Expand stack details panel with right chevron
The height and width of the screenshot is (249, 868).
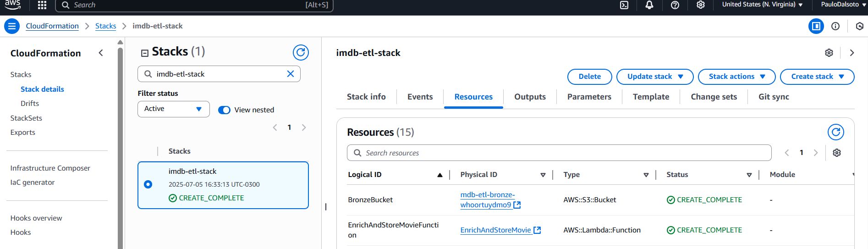pyautogui.click(x=852, y=53)
